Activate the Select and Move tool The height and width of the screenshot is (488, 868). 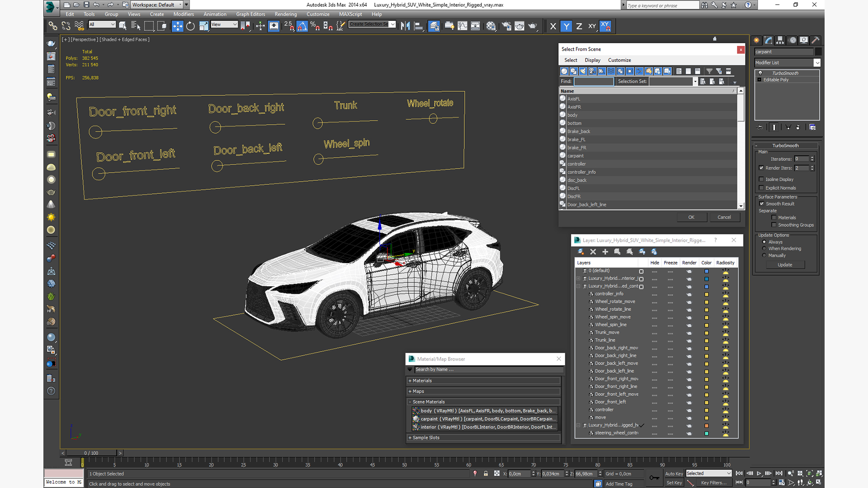pyautogui.click(x=178, y=26)
